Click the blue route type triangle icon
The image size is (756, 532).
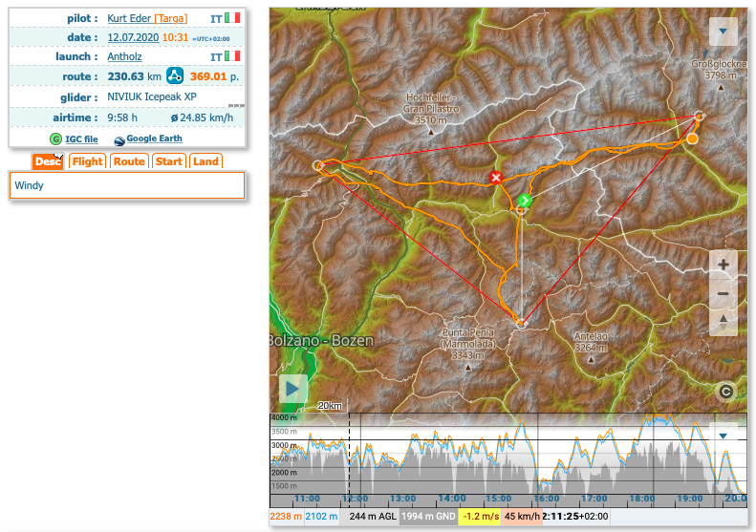(x=175, y=76)
